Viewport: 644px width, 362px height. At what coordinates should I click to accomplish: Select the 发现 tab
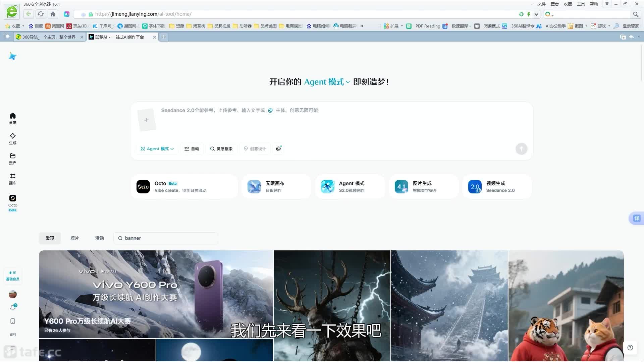tap(50, 238)
